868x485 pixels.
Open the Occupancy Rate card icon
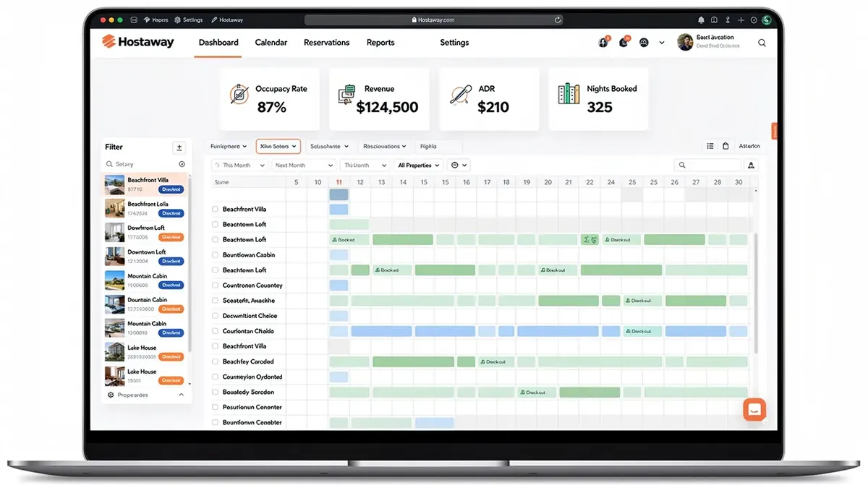239,95
